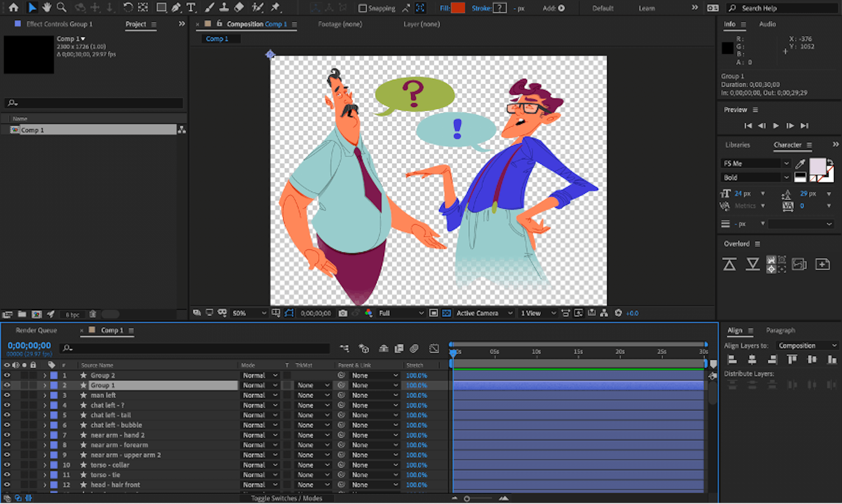842x504 pixels.
Task: Select the Puppet Pin tool
Action: click(276, 7)
